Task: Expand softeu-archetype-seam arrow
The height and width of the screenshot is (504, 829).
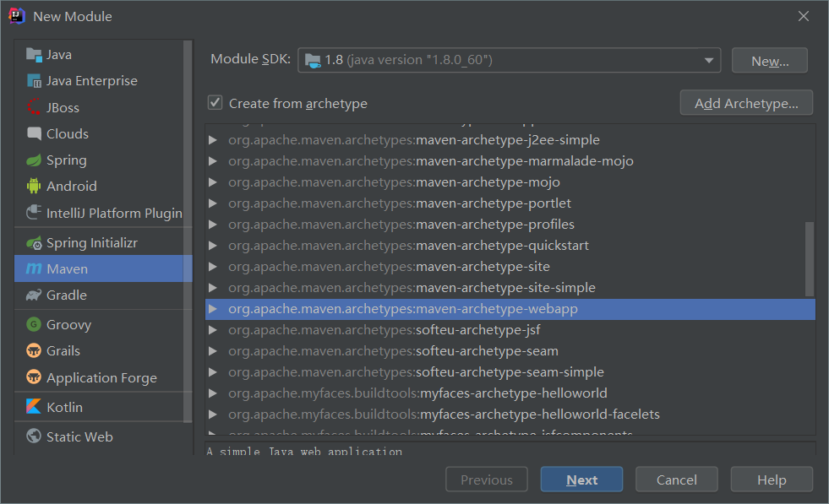Action: [x=213, y=351]
